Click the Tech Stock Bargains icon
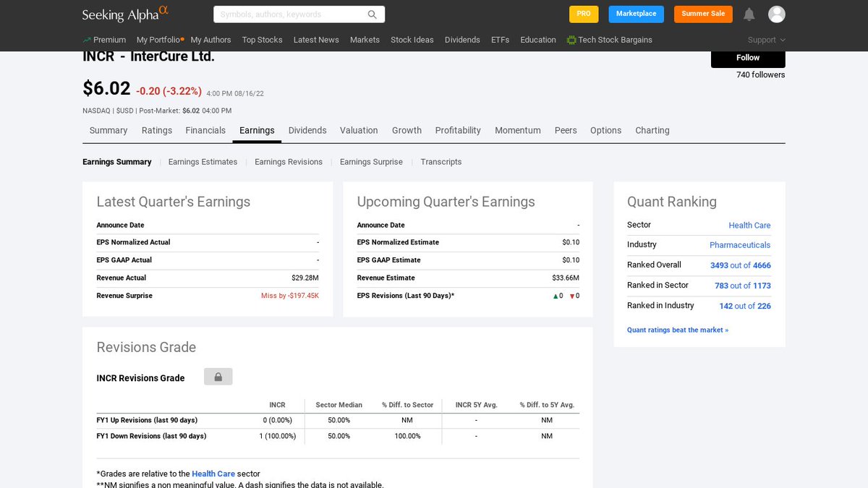This screenshot has height=488, width=868. tap(571, 40)
